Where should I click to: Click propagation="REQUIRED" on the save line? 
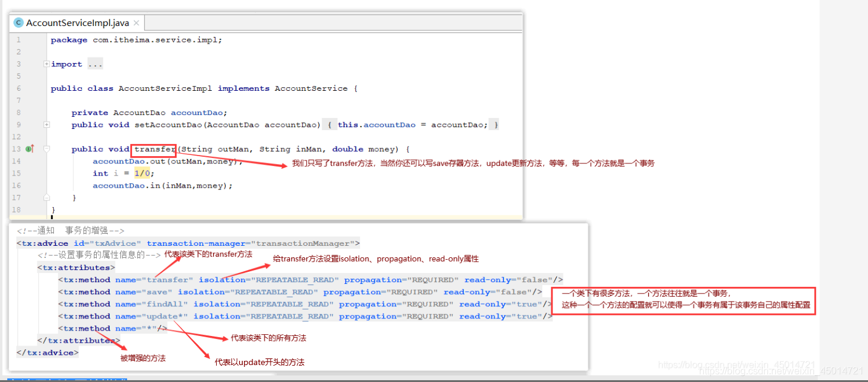[380, 292]
